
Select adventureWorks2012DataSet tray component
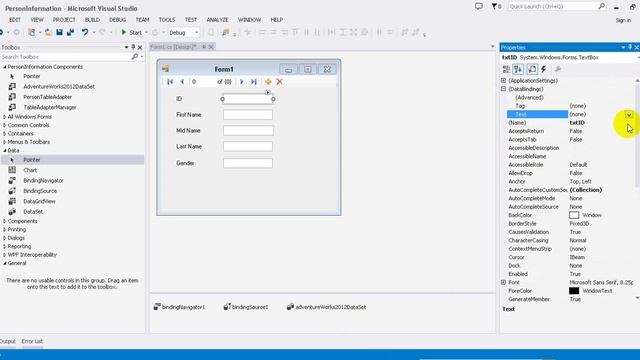coord(327,307)
